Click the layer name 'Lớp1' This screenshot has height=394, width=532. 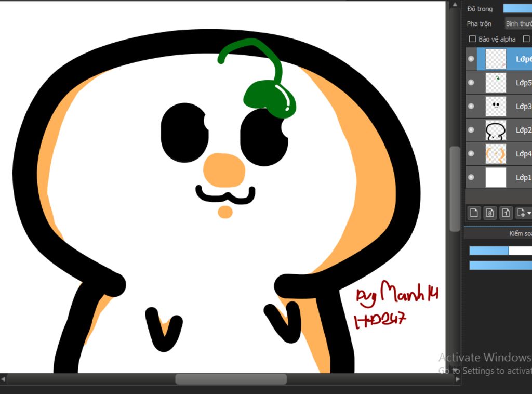524,177
